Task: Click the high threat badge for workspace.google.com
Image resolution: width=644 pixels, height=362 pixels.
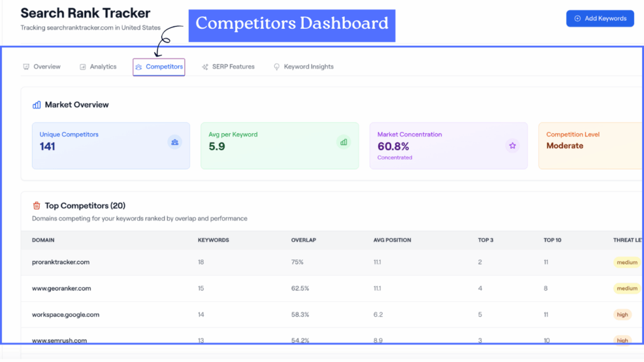Action: click(x=622, y=314)
